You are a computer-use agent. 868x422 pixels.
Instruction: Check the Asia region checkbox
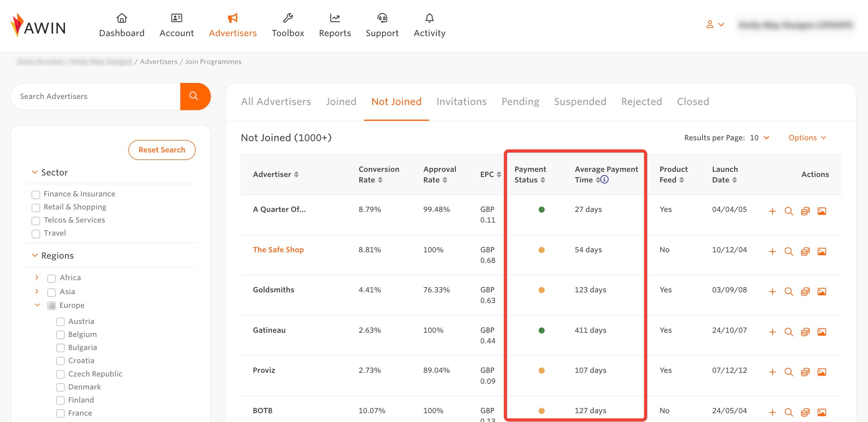[x=52, y=292]
